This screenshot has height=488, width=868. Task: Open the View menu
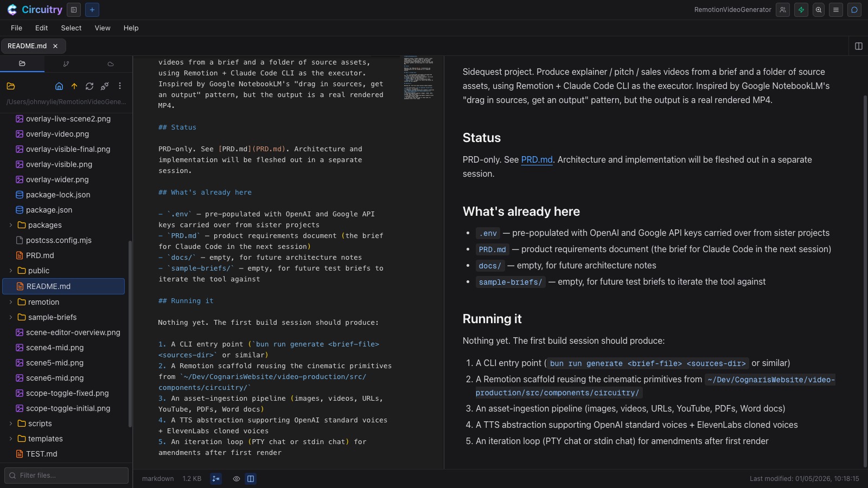[x=103, y=28]
